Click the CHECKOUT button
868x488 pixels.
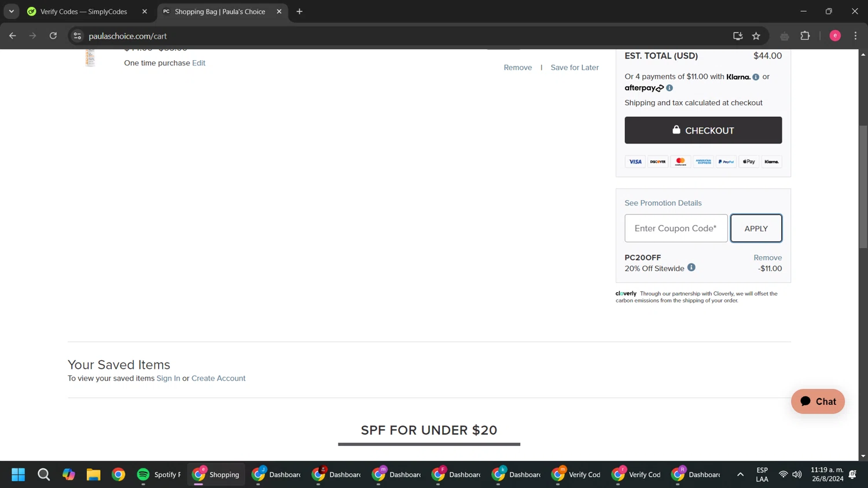703,130
